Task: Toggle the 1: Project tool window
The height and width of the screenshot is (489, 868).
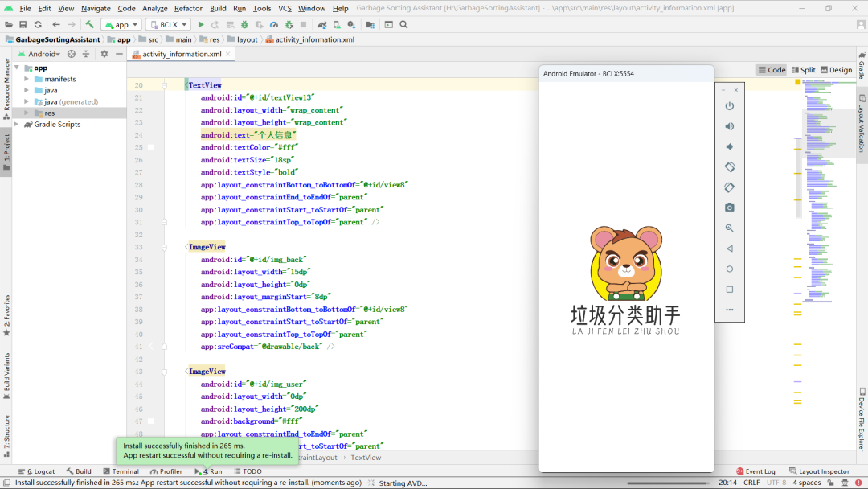Action: point(6,152)
